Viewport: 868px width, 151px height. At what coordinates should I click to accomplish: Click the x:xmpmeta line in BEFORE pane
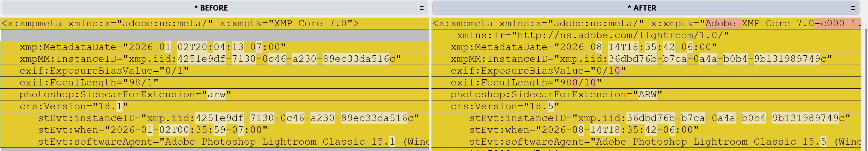[x=215, y=23]
